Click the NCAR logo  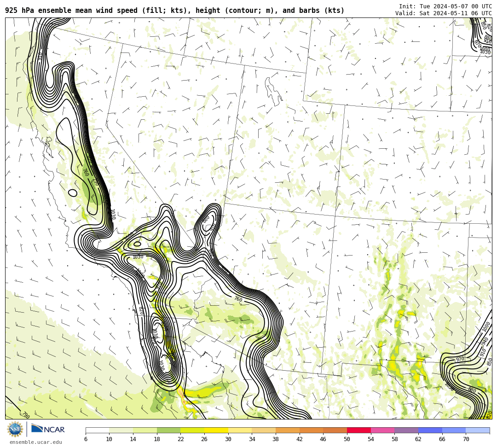(x=48, y=429)
